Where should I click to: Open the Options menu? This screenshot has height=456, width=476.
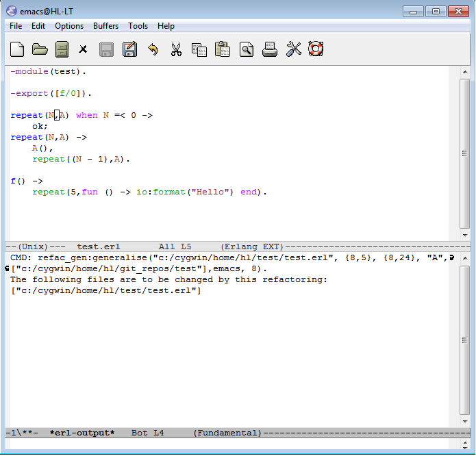[69, 26]
